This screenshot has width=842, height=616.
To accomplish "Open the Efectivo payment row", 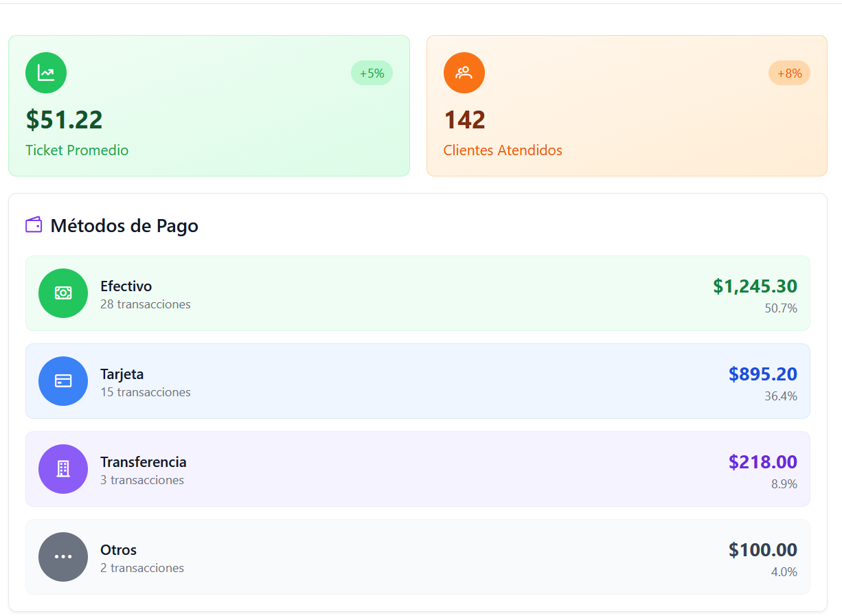I will point(418,293).
